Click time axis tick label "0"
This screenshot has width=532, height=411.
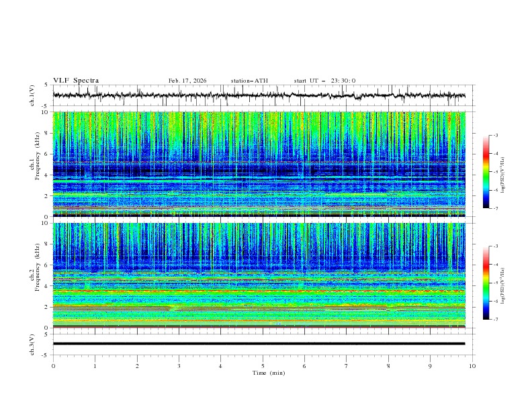[53, 366]
